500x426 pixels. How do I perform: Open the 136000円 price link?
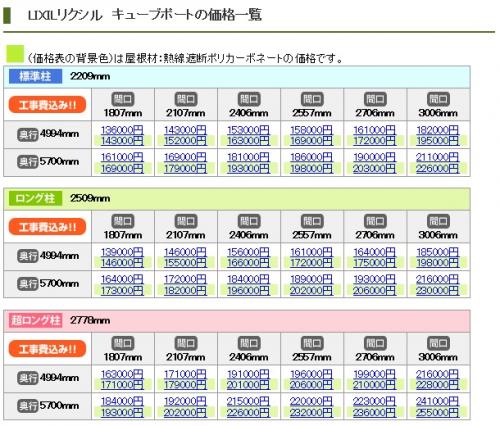[x=122, y=130]
